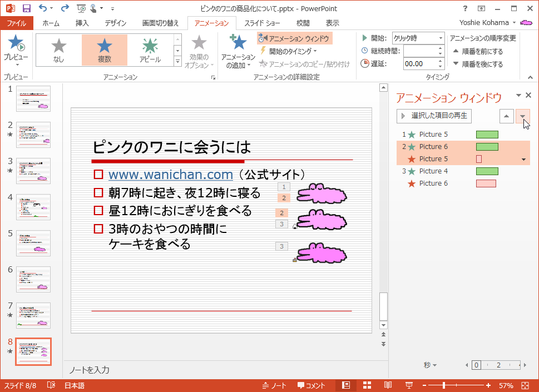The width and height of the screenshot is (539, 392).
Task: Open Ribbon Display Options icon
Action: pyautogui.click(x=481, y=8)
